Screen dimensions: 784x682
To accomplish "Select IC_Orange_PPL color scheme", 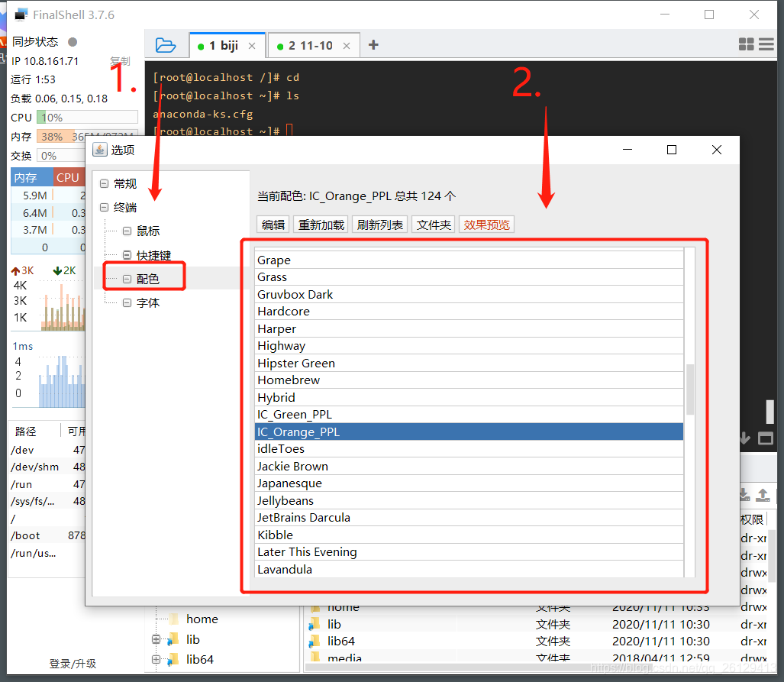I will (469, 432).
